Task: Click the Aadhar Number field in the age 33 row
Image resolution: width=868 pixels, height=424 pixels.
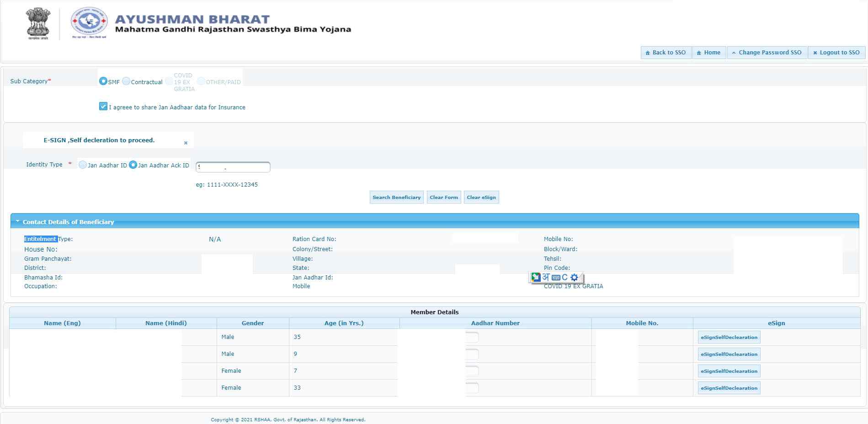Action: (472, 388)
